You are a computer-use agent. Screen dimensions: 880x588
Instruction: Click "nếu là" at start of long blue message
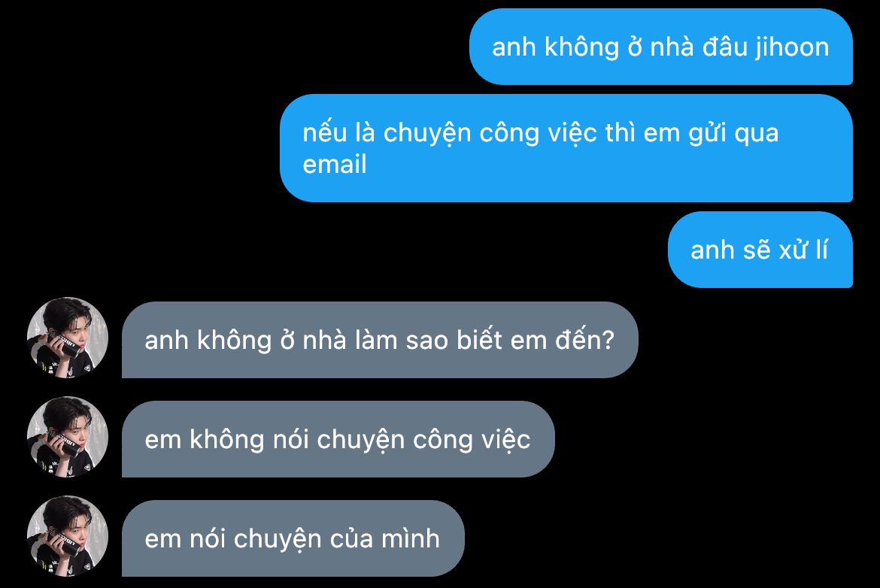[332, 133]
